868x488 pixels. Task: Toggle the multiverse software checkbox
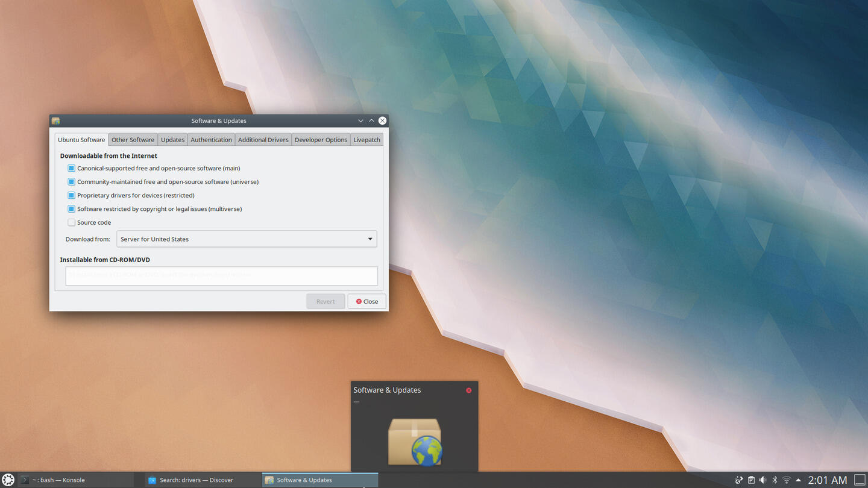point(71,209)
